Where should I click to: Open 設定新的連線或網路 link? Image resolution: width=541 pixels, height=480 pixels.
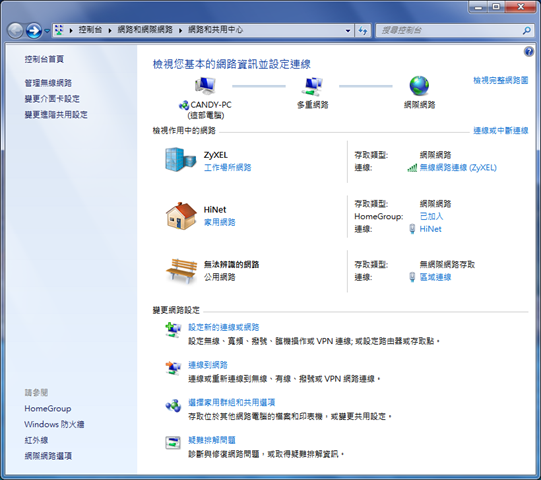224,327
